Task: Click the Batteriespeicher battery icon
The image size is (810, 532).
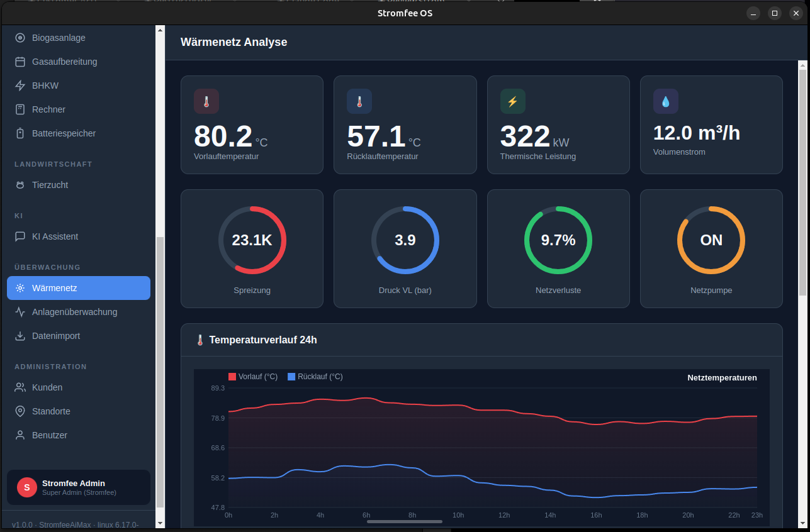Action: point(20,133)
